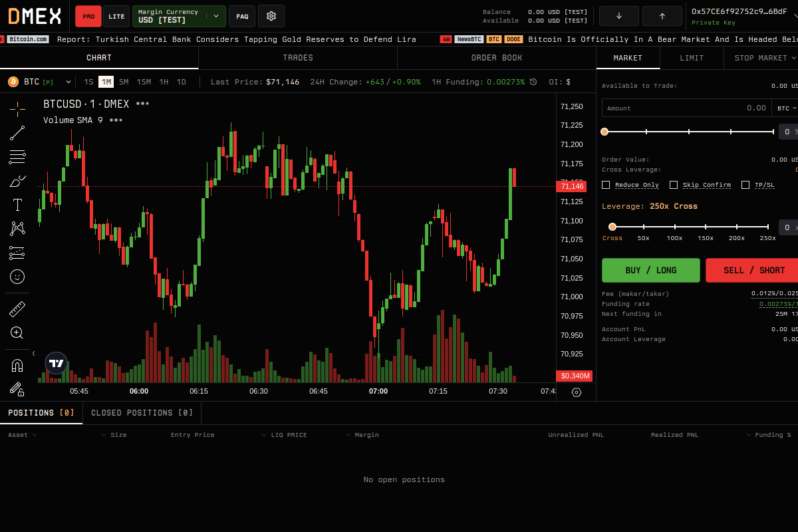The image size is (798, 532).
Task: Open the CLOSED POSITIONS tab
Action: [x=142, y=412]
